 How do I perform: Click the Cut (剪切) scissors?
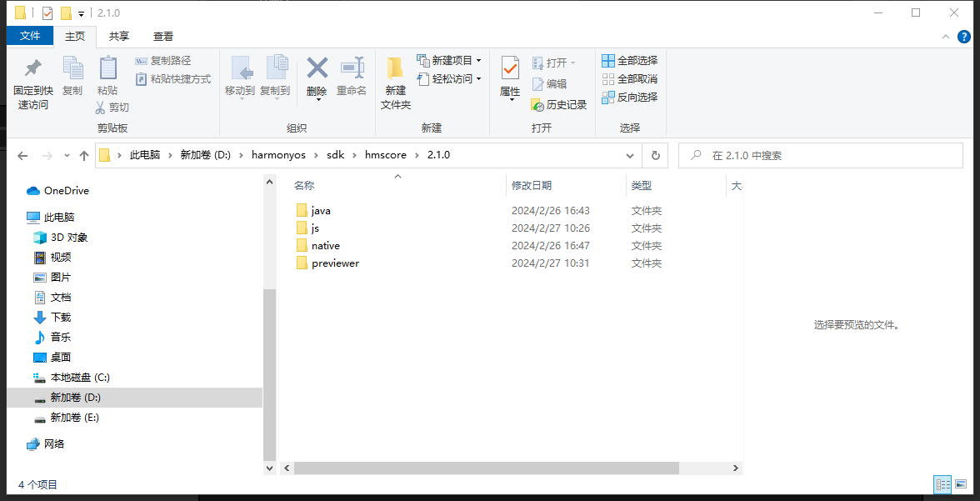112,108
